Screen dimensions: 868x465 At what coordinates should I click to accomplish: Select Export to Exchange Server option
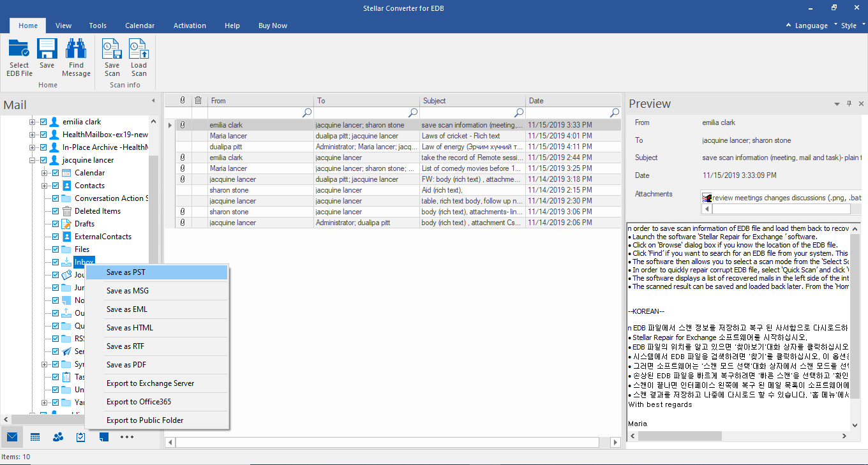(x=157, y=383)
